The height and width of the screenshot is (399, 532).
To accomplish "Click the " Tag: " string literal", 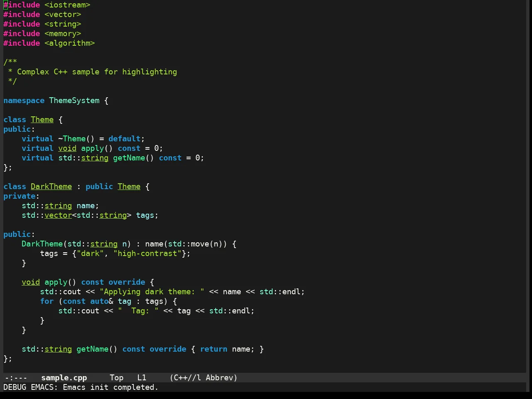I will click(138, 311).
